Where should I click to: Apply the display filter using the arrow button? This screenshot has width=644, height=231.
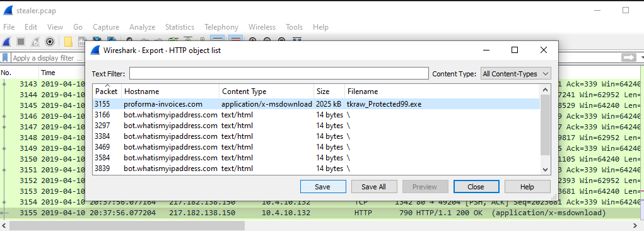click(x=629, y=58)
